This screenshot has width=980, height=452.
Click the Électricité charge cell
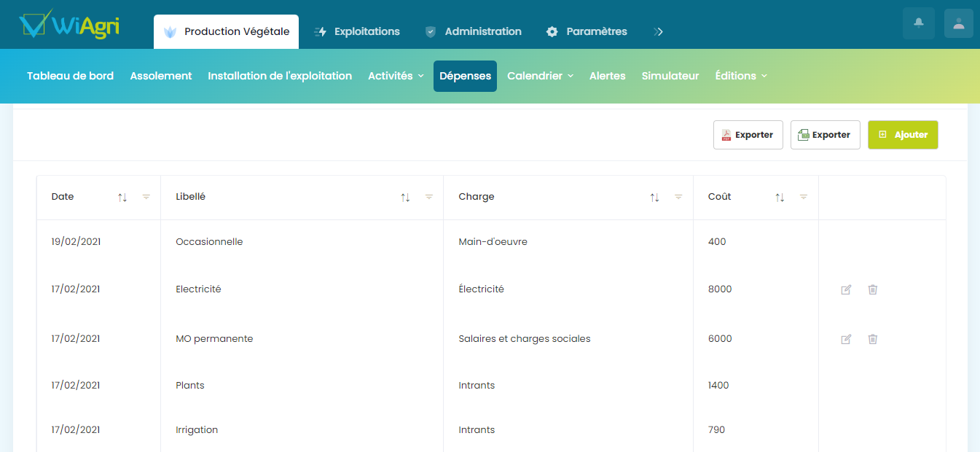(x=481, y=289)
